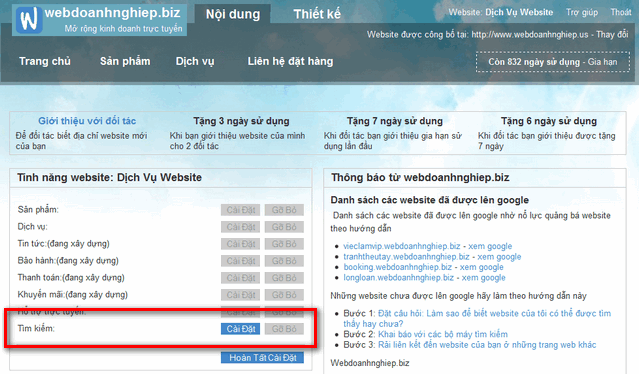
Task: Switch to the Nội dung tab
Action: 233,14
